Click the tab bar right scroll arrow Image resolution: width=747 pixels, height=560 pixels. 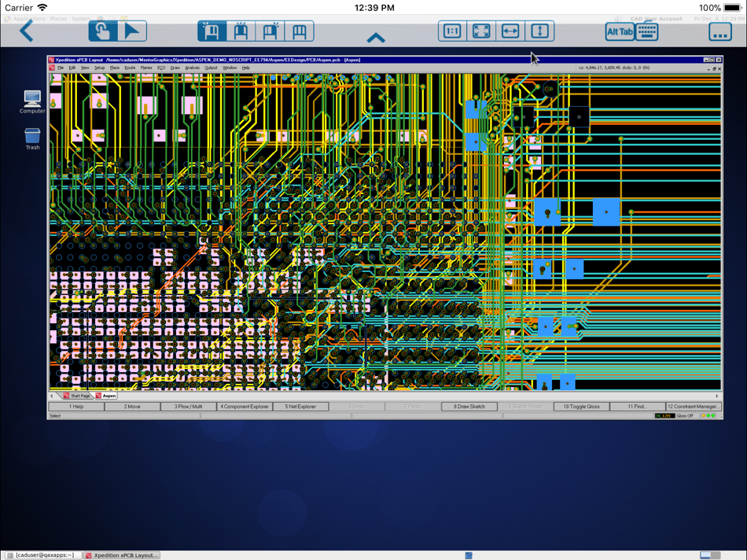(x=717, y=396)
